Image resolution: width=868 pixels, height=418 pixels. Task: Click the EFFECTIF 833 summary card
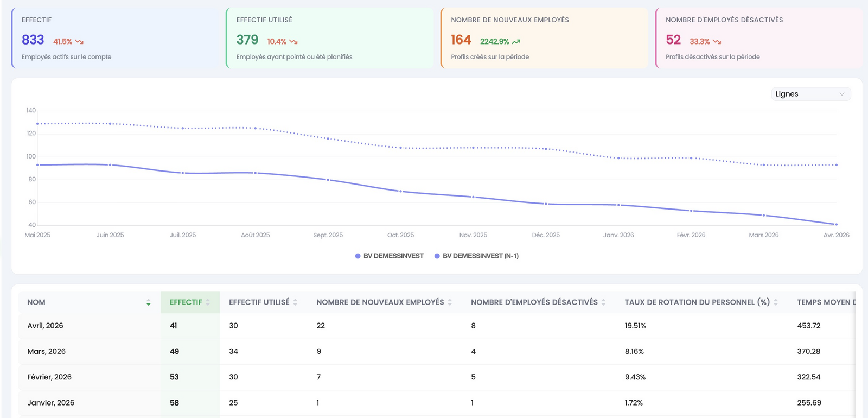point(114,38)
